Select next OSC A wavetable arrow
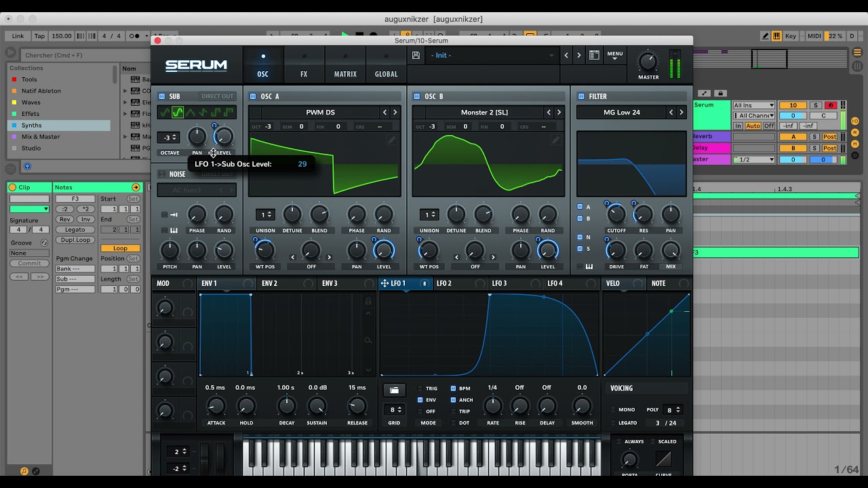This screenshot has height=488, width=868. 395,113
